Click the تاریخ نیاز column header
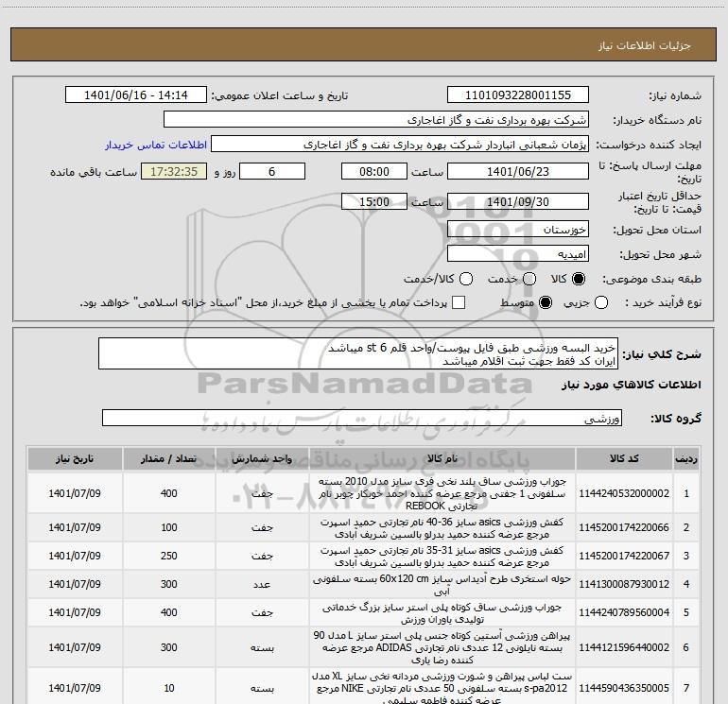The width and height of the screenshot is (728, 704). pyautogui.click(x=72, y=458)
